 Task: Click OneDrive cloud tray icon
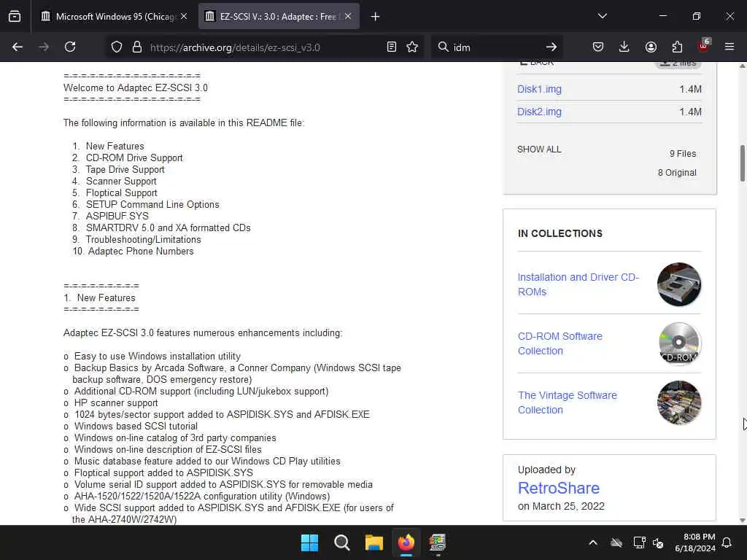click(616, 542)
